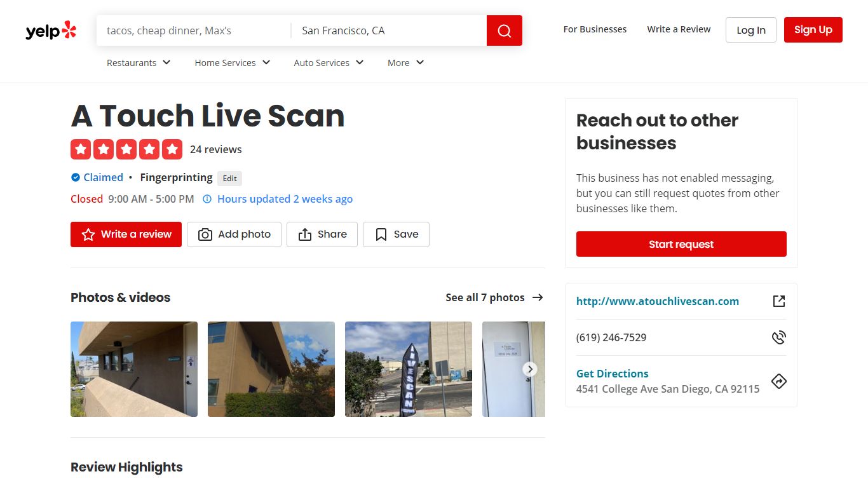Click the red Write a review button
Viewport: 868px width, 488px height.
click(x=126, y=234)
